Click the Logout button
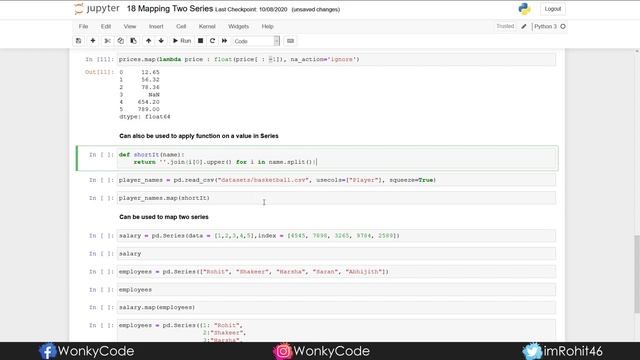This screenshot has height=360, width=640. click(552, 9)
